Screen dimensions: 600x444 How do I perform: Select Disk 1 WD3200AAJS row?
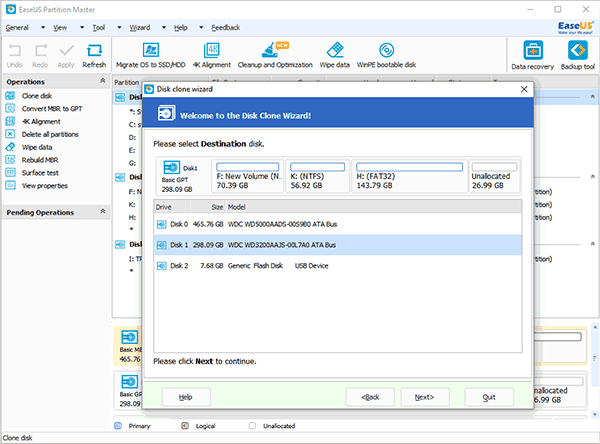338,245
